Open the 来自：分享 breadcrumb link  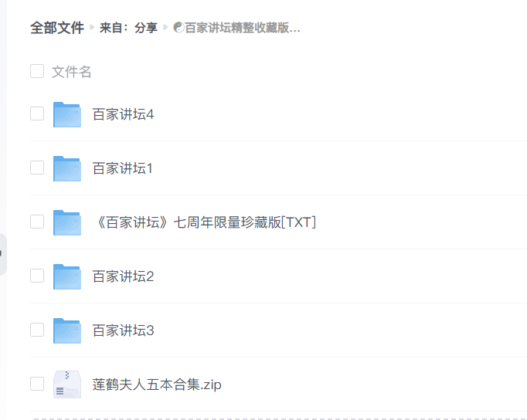(128, 28)
